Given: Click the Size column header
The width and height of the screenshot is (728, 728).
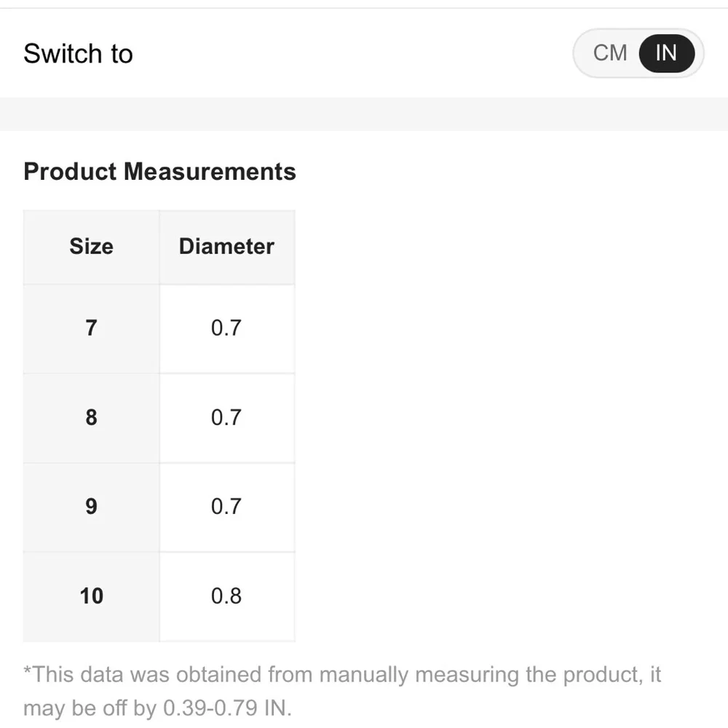Looking at the screenshot, I should [x=91, y=247].
